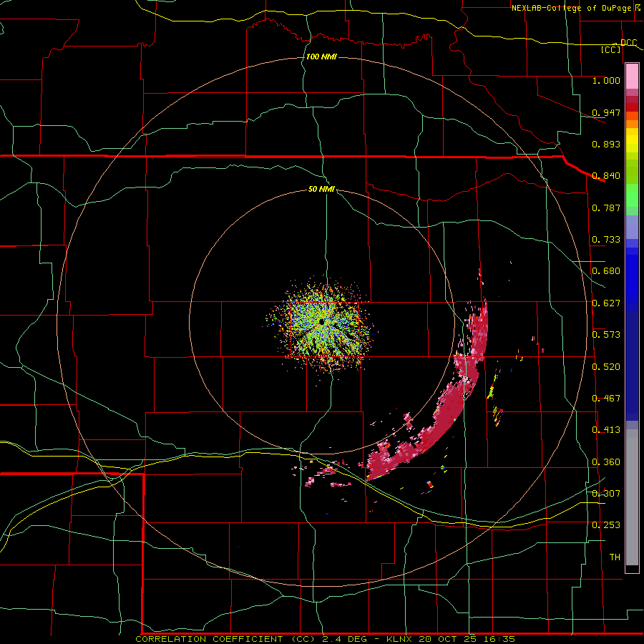Viewport: 644px width, 644px height.
Task: Select the 0.840 color scale label
Action: 606,176
